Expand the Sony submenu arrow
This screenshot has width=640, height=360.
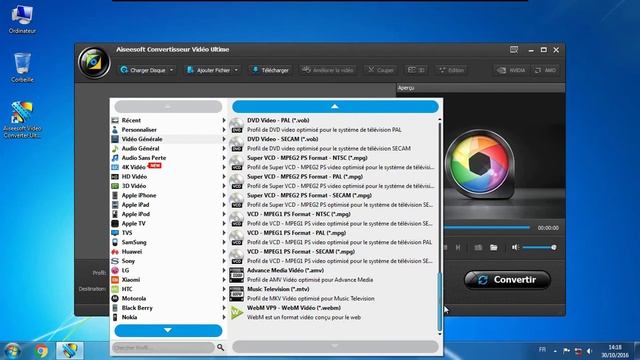tap(224, 261)
